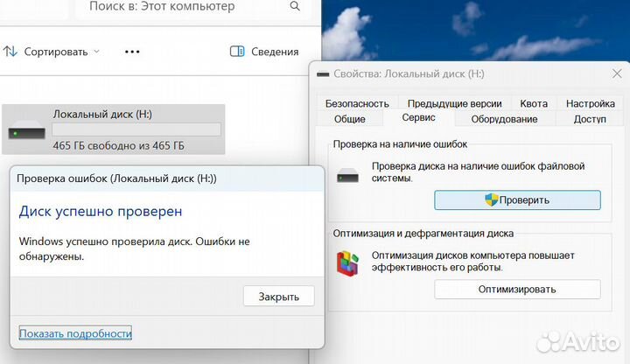Open the three-dots more options menu
Screen dimensions: 630x364
(132, 52)
